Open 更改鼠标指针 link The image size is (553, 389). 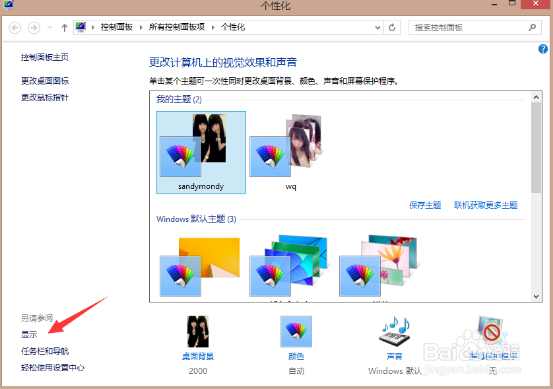pyautogui.click(x=45, y=97)
